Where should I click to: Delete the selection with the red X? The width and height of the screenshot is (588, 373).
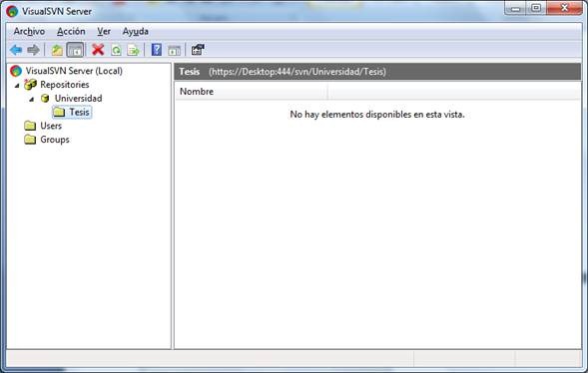[x=98, y=50]
